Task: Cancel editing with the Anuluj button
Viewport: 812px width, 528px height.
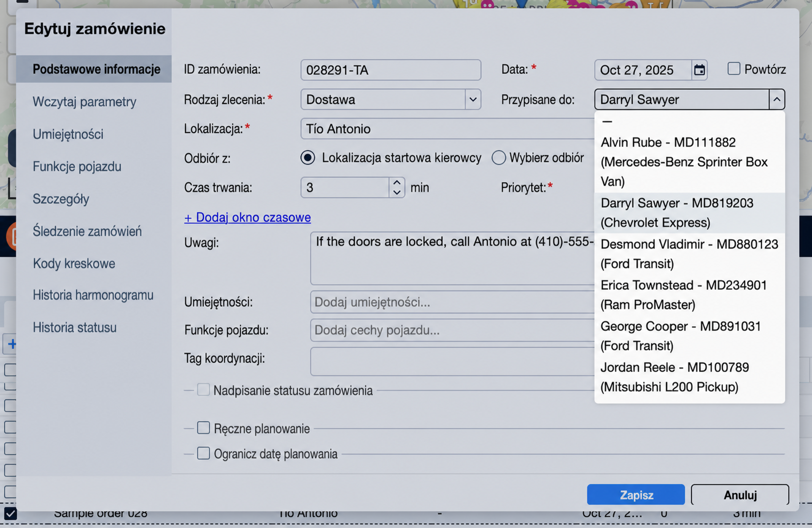Action: pos(740,495)
